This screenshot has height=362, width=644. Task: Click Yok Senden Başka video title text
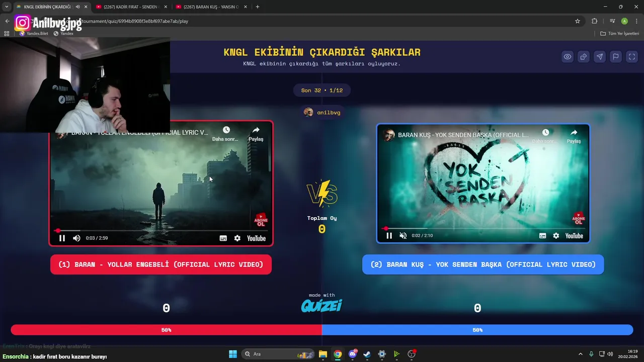tap(463, 135)
